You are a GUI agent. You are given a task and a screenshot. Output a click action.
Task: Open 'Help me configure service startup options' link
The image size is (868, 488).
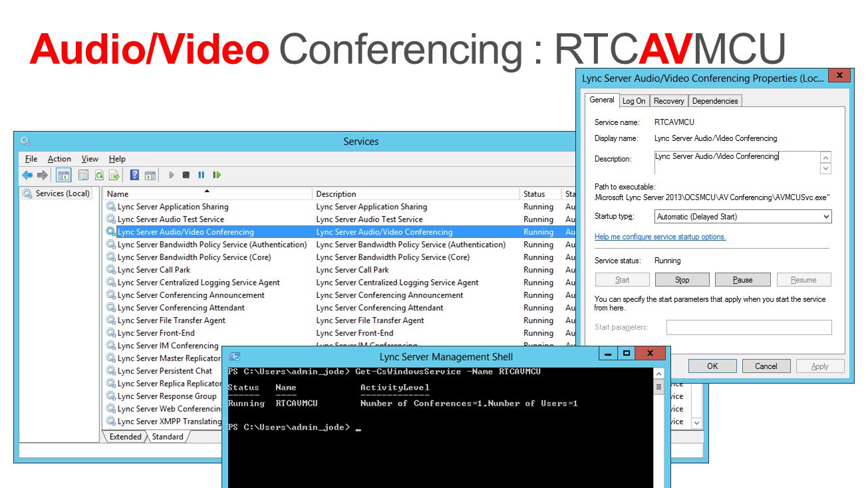[660, 237]
